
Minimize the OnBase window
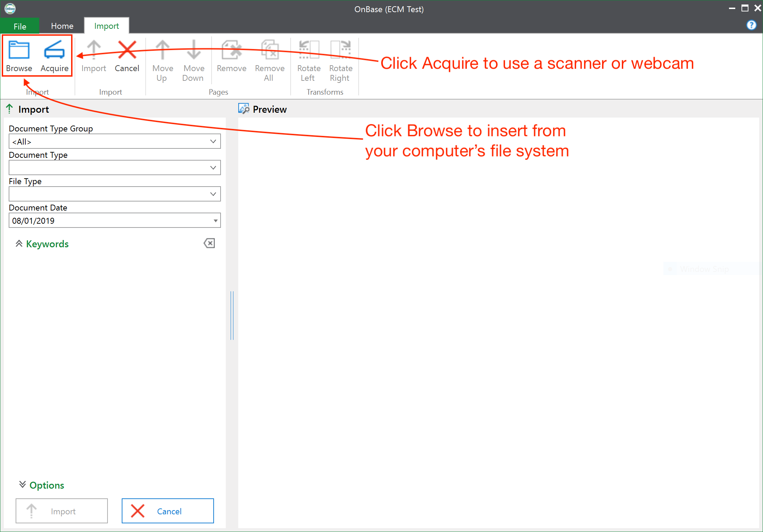(x=732, y=8)
